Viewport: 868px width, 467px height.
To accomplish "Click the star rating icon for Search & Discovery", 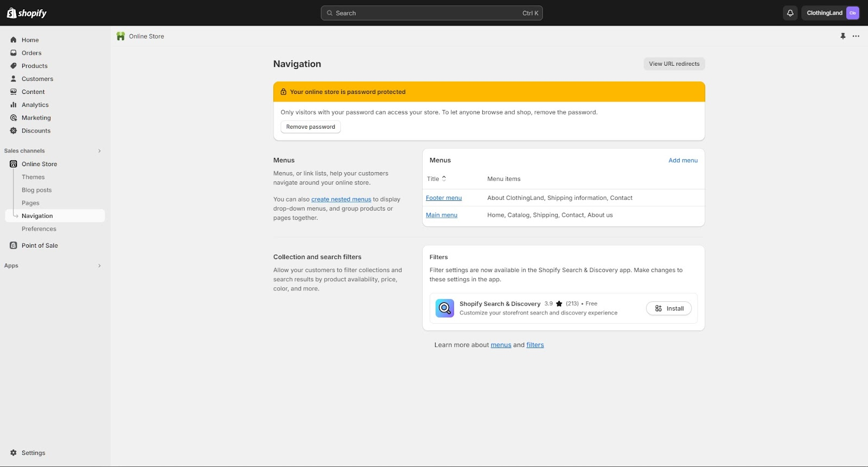I will coord(559,304).
